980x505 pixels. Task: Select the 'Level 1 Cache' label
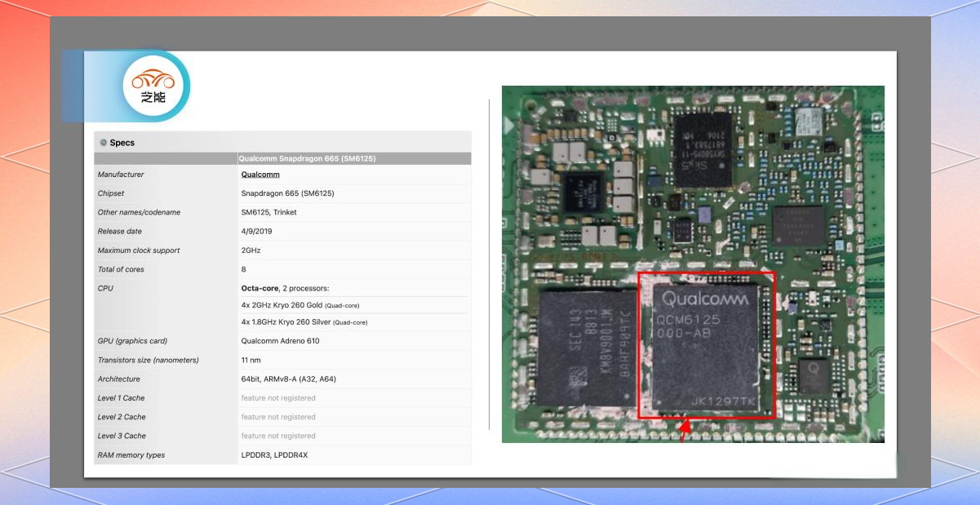click(x=122, y=398)
